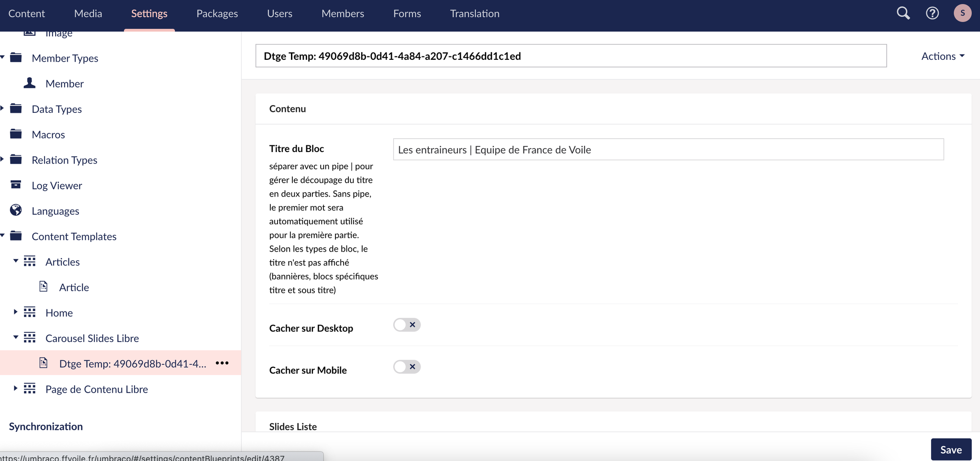Click the Page de Contenu Libre label
This screenshot has height=461, width=980.
coord(97,389)
